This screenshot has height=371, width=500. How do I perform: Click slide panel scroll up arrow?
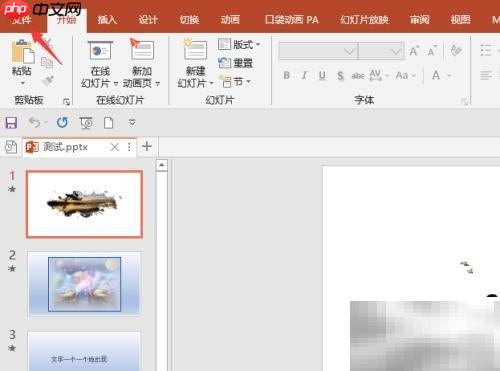pos(162,165)
